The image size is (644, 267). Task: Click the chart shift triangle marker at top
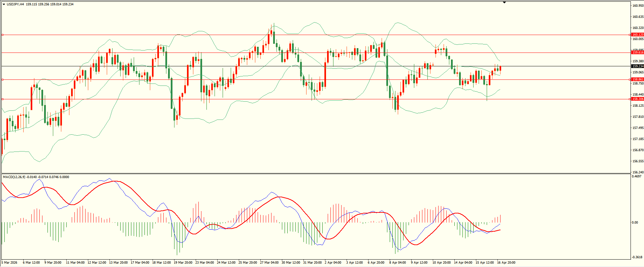[x=504, y=2]
